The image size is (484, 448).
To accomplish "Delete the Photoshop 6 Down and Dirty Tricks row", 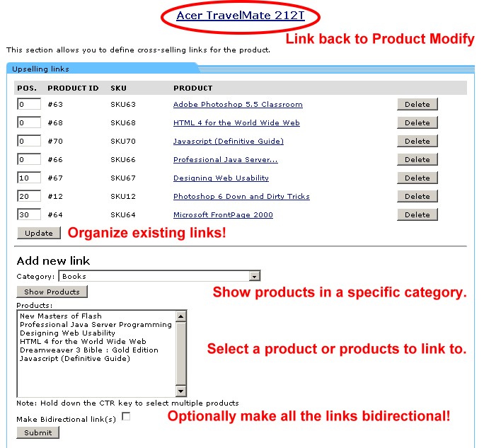I will (x=417, y=196).
